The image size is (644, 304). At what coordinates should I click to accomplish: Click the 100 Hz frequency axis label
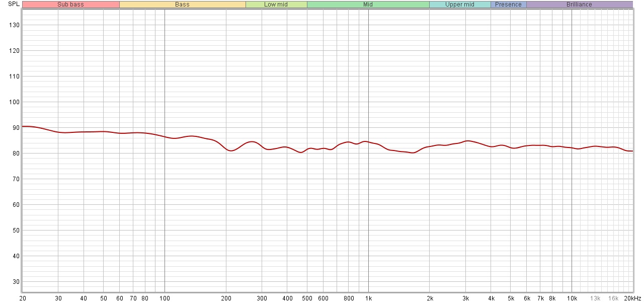point(165,298)
